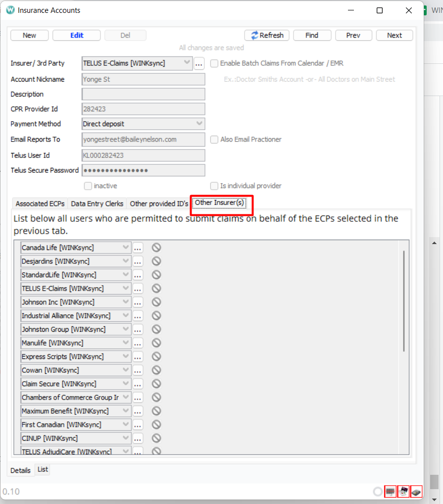Switch to Data Entry Clerks tab
Image resolution: width=443 pixels, height=504 pixels.
point(97,204)
